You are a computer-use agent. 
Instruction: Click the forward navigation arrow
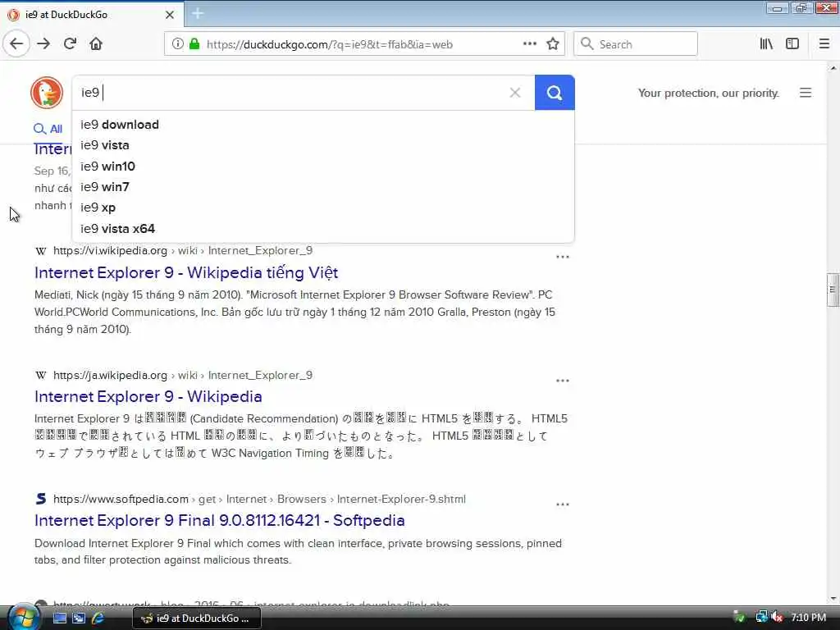tap(43, 44)
